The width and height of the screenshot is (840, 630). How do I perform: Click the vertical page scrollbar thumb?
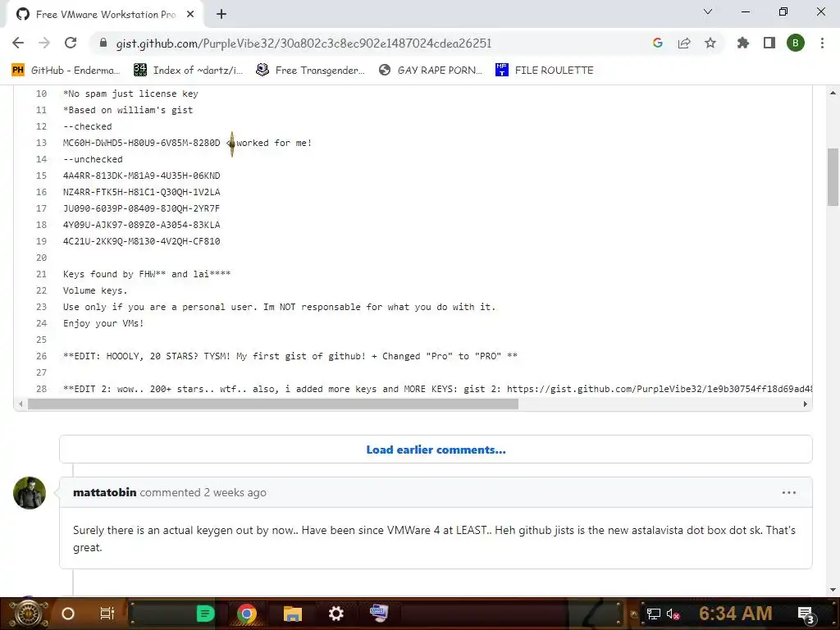(833, 177)
